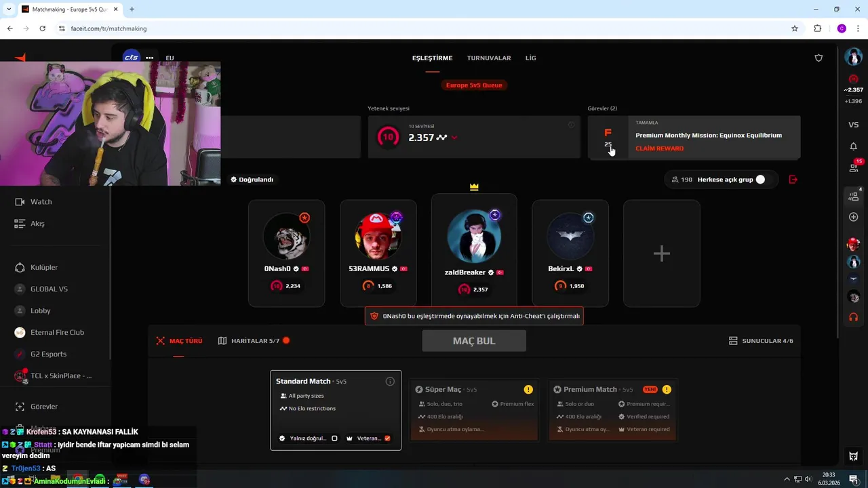Switch to the Lig tab
Viewport: 868px width, 488px height.
(x=530, y=58)
